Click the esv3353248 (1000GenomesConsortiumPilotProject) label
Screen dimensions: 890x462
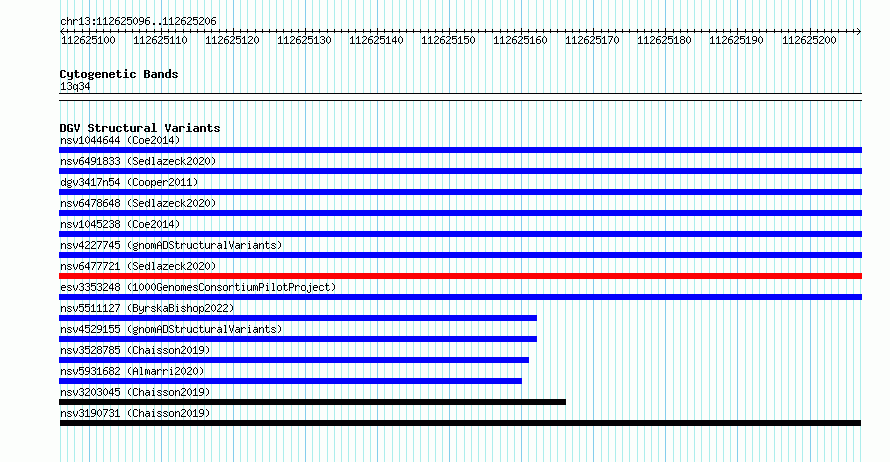198,287
